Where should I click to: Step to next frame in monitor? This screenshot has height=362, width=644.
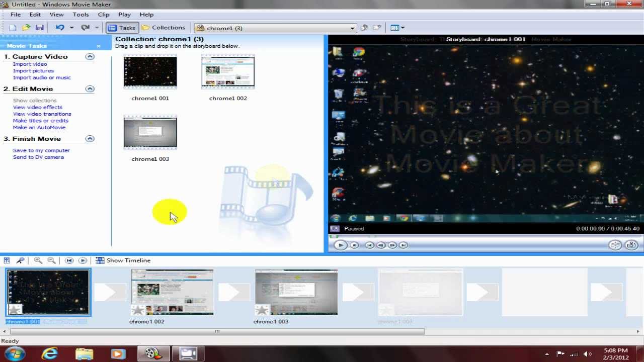392,245
